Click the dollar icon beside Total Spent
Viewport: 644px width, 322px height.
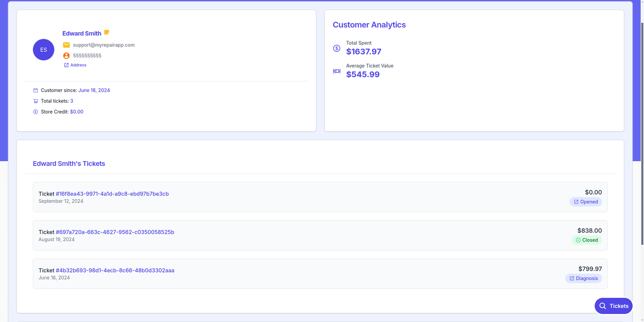tap(337, 48)
